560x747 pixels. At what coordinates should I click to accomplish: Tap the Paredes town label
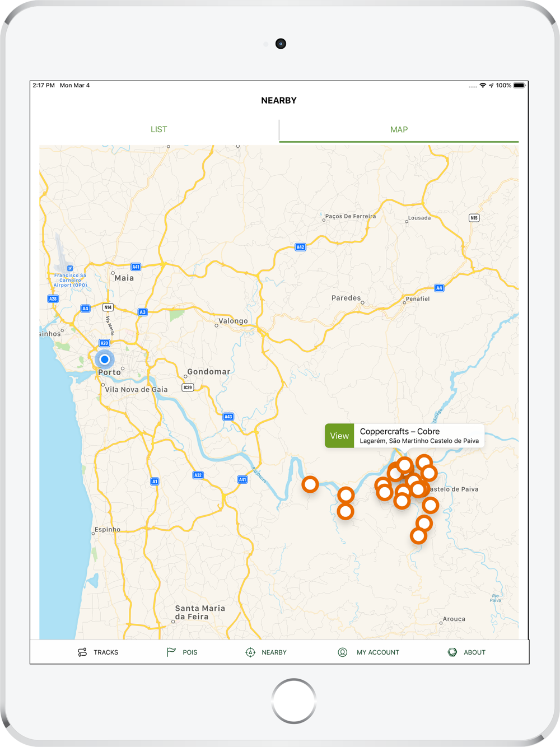(x=346, y=298)
